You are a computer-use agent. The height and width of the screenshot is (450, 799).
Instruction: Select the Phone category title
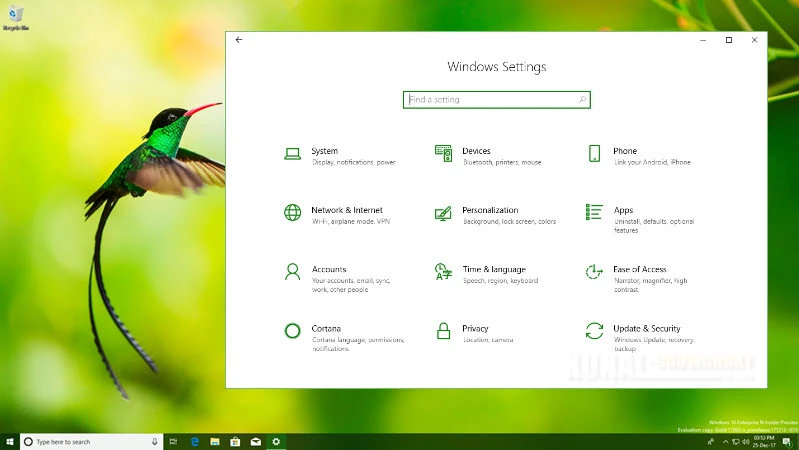[625, 151]
